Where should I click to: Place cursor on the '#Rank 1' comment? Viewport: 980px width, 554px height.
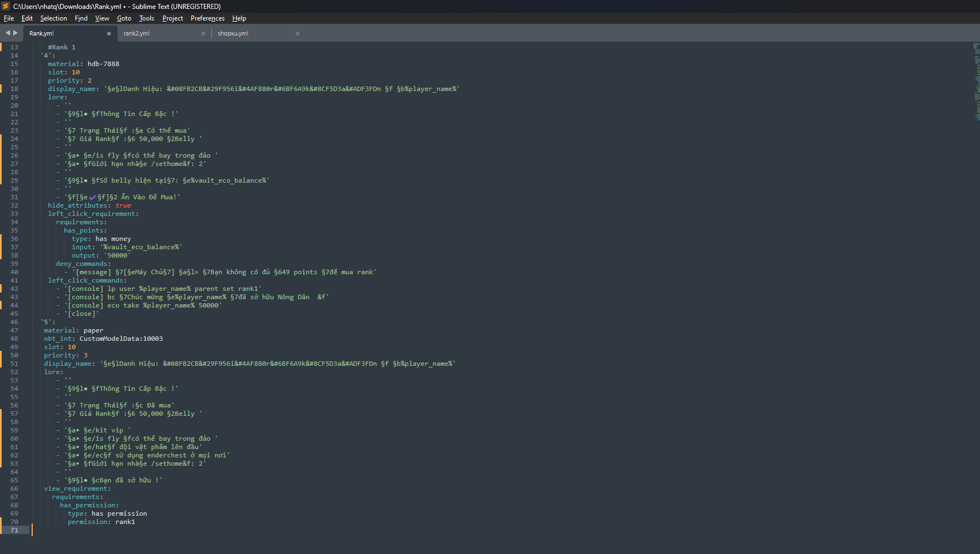[x=62, y=47]
